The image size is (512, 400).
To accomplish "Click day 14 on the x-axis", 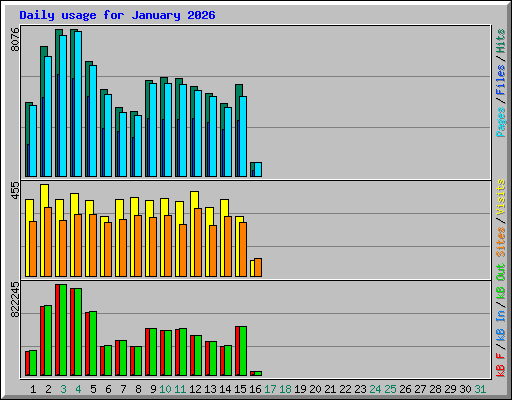I will coord(225,389).
